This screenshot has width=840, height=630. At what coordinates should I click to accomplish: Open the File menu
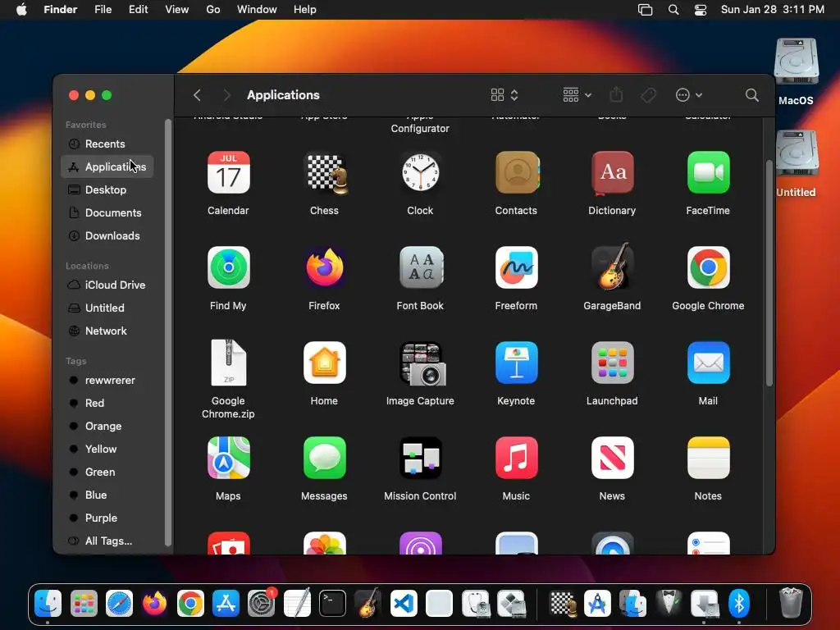point(103,10)
